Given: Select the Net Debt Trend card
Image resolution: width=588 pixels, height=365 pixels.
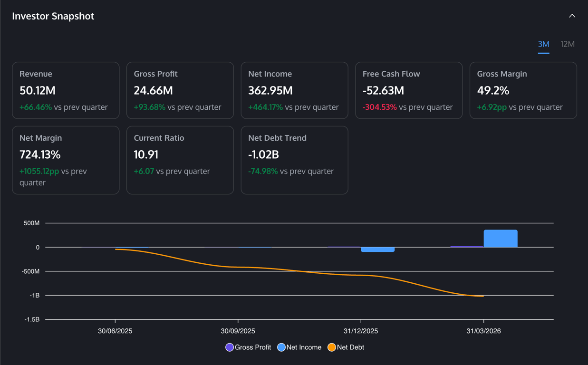Looking at the screenshot, I should coord(295,160).
